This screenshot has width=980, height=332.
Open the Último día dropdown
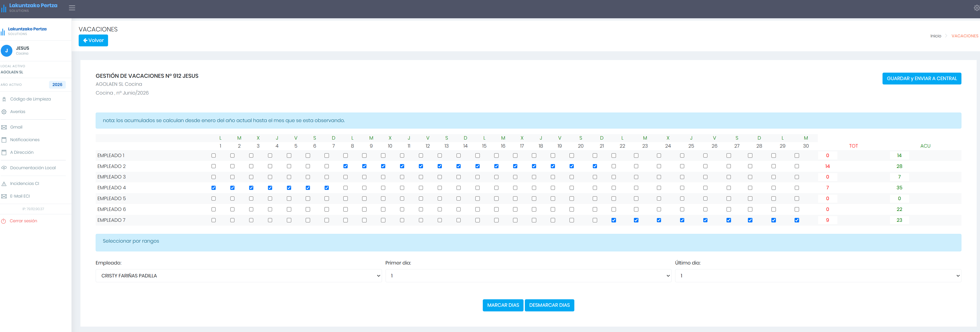(x=818, y=276)
